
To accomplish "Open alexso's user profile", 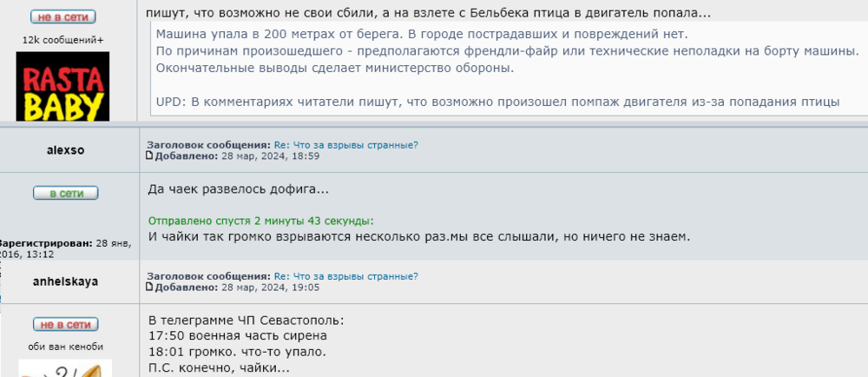I will point(65,150).
